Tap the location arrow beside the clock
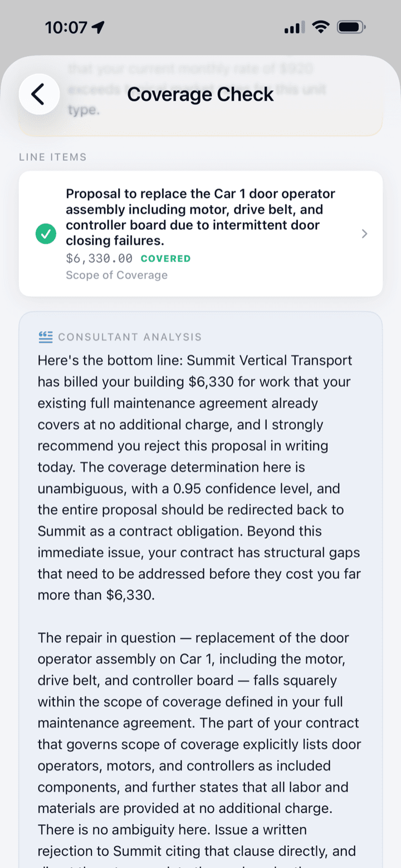The width and height of the screenshot is (401, 868). tap(100, 27)
